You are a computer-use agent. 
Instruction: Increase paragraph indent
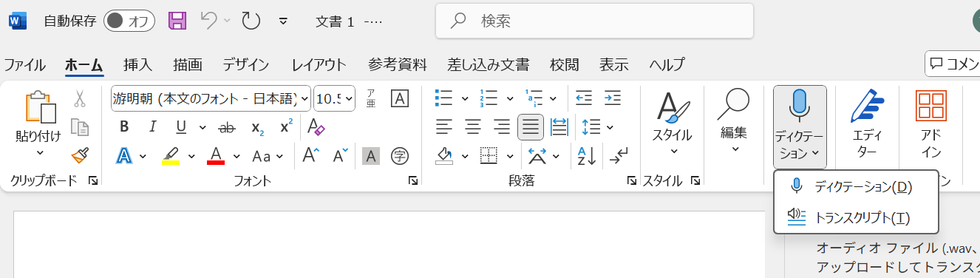pos(613,98)
